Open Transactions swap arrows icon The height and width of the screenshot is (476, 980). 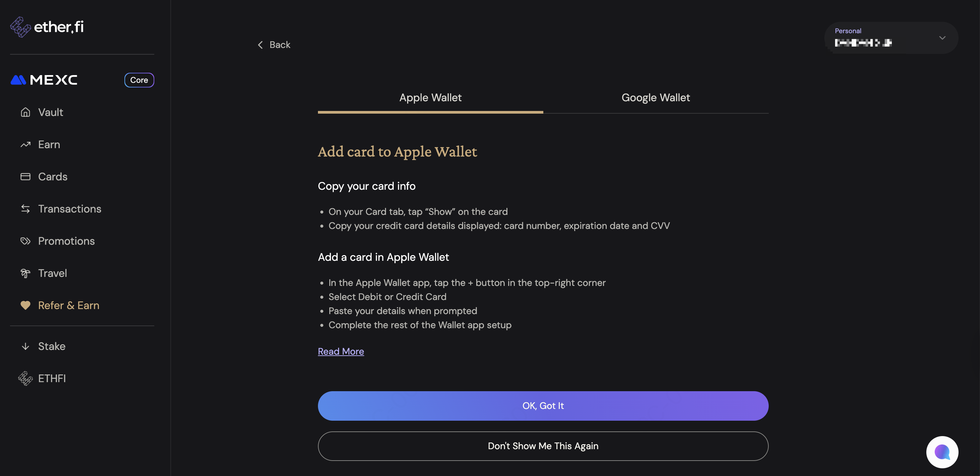[x=25, y=209]
